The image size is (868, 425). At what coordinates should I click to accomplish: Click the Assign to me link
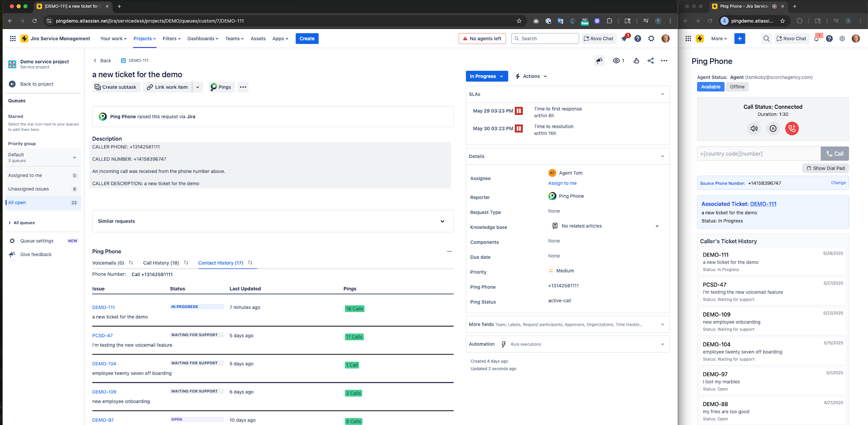coord(562,183)
